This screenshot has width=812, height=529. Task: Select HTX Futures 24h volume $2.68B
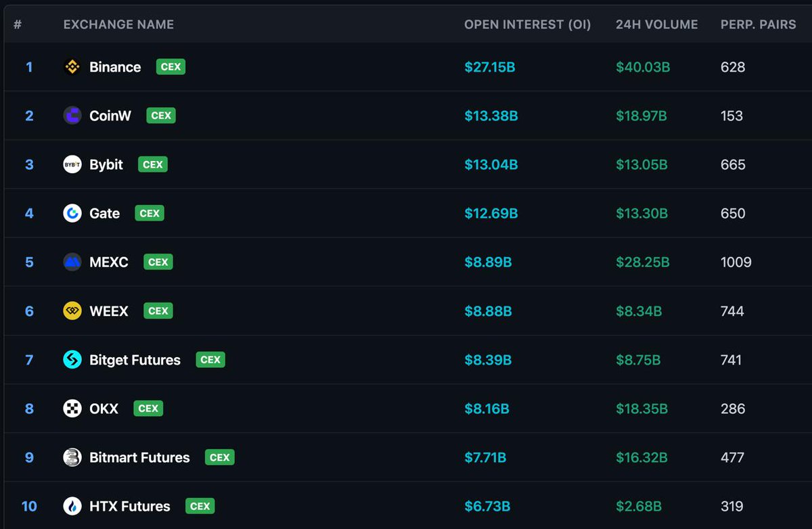(x=639, y=506)
